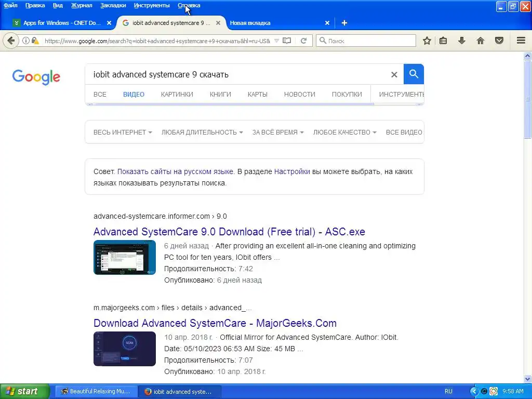Open the Файл menu
Viewport: 532px width, 399px height.
(10, 5)
